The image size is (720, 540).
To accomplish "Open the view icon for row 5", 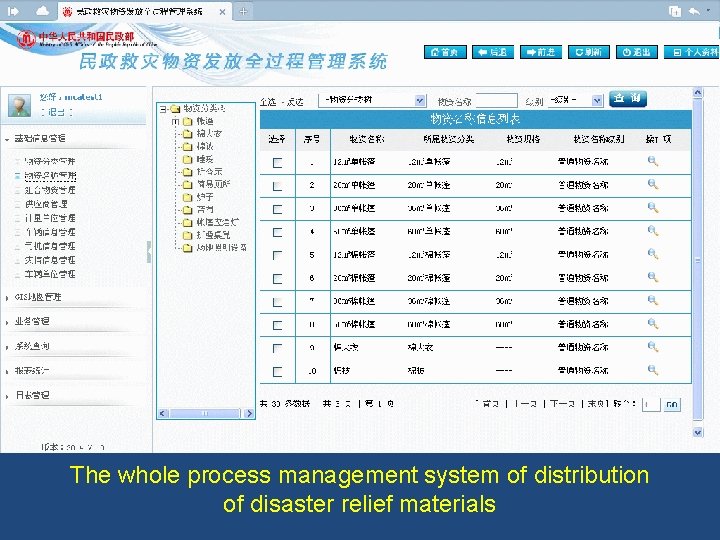I will tap(652, 253).
